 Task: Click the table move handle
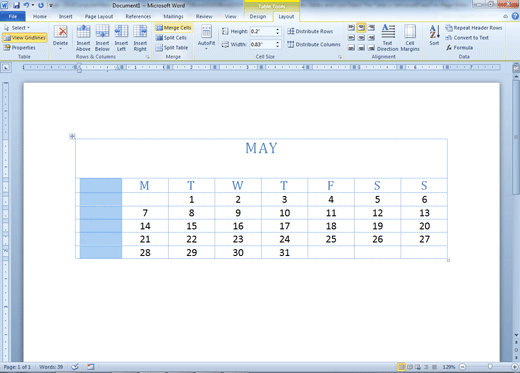point(72,136)
